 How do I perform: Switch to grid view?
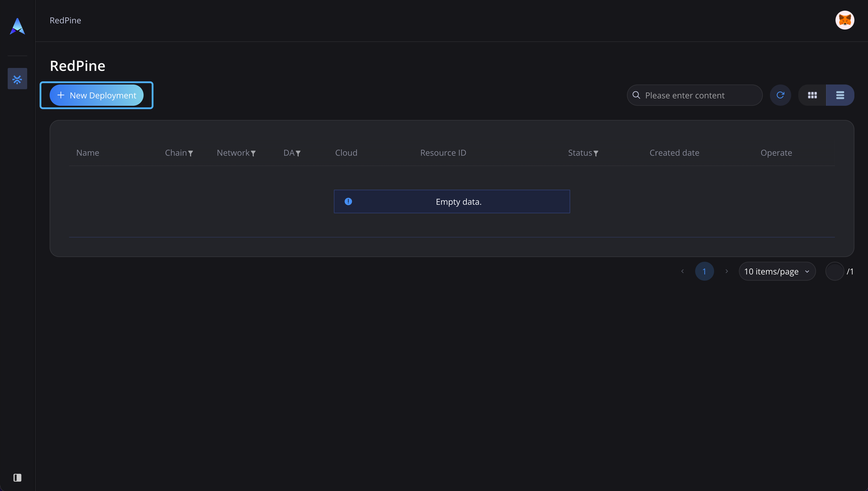pyautogui.click(x=812, y=95)
